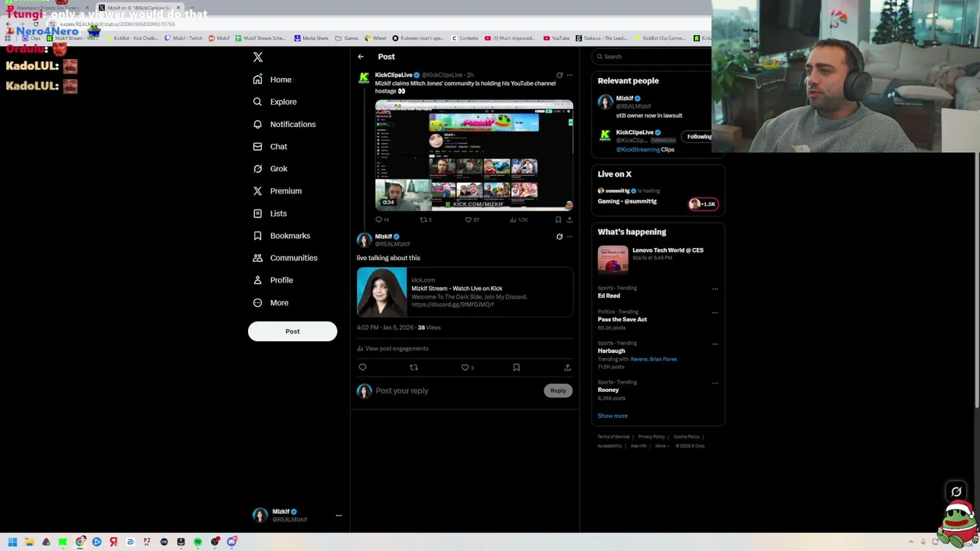This screenshot has height=551, width=980.
Task: Open Spotify from the taskbar
Action: (x=198, y=542)
